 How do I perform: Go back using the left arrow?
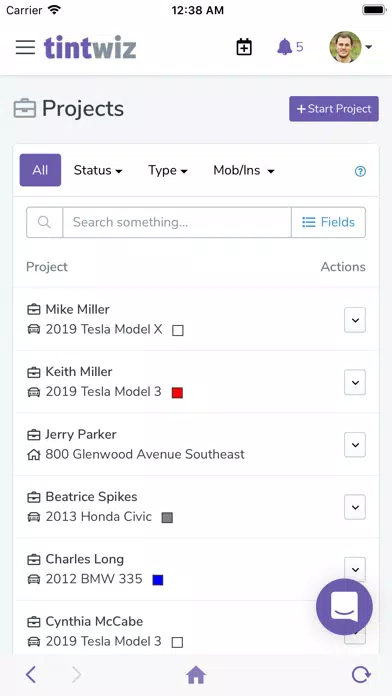(30, 675)
